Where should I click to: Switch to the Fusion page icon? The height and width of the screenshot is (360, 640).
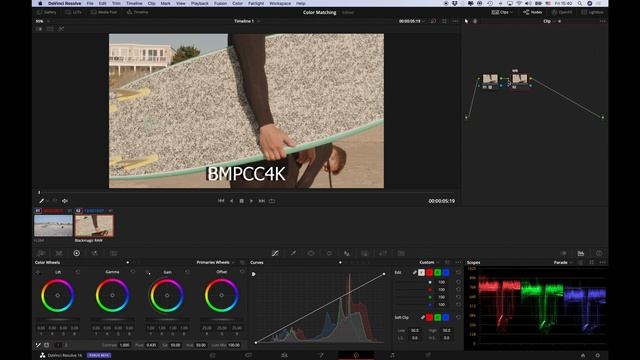point(320,356)
